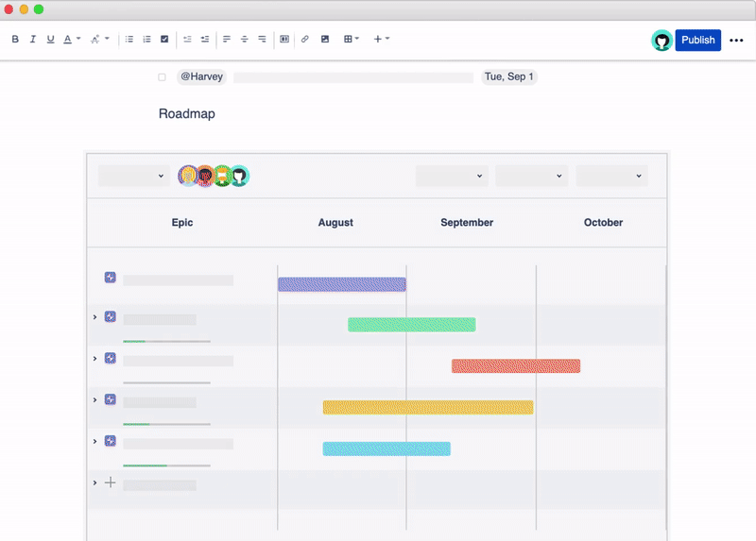Toggle bold formatting
This screenshot has width=756, height=541.
(15, 39)
